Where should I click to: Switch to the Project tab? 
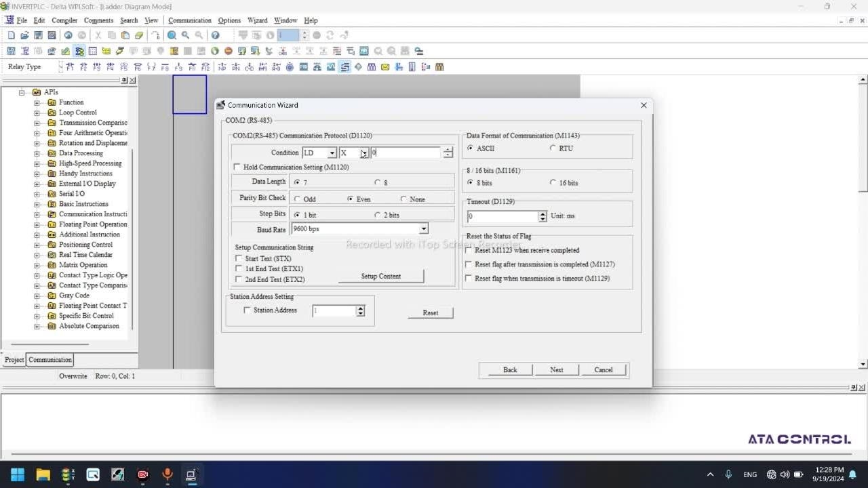(x=14, y=360)
